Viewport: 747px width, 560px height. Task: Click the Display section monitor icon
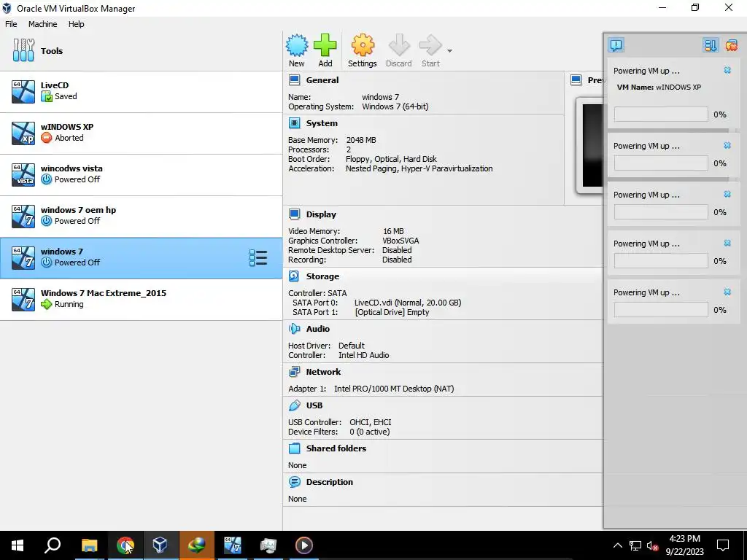click(295, 214)
